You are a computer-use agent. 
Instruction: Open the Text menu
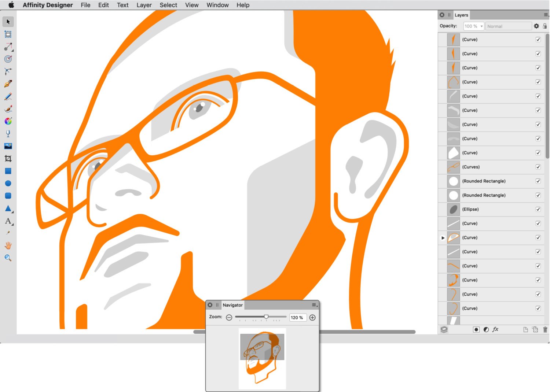point(122,5)
